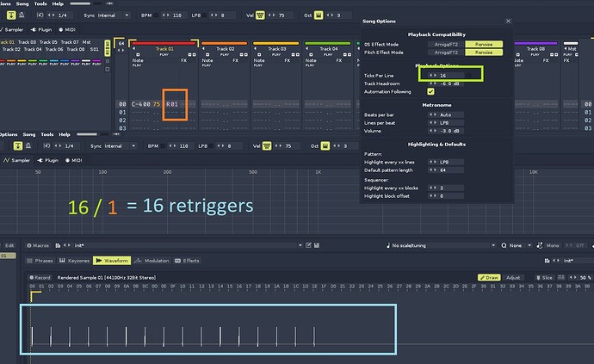Click the pattern length 64 box
Viewport: 594px width, 364px height.
[121, 44]
